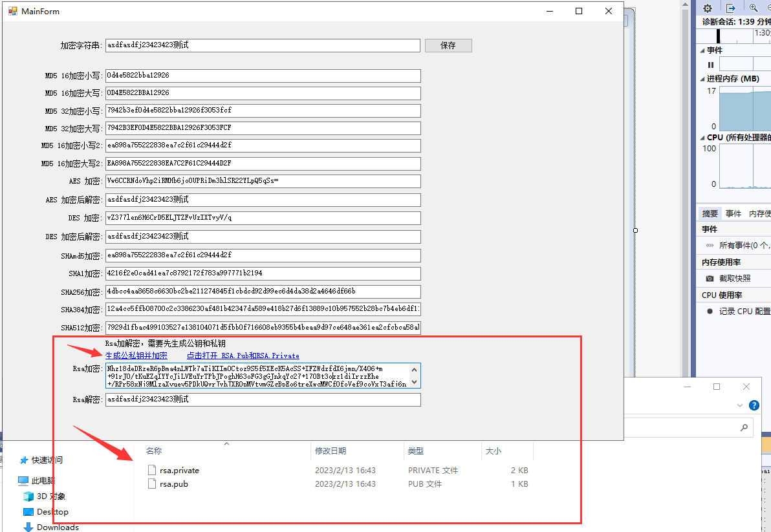
Task: Open the diagnostic tools settings gear
Action: [708, 8]
